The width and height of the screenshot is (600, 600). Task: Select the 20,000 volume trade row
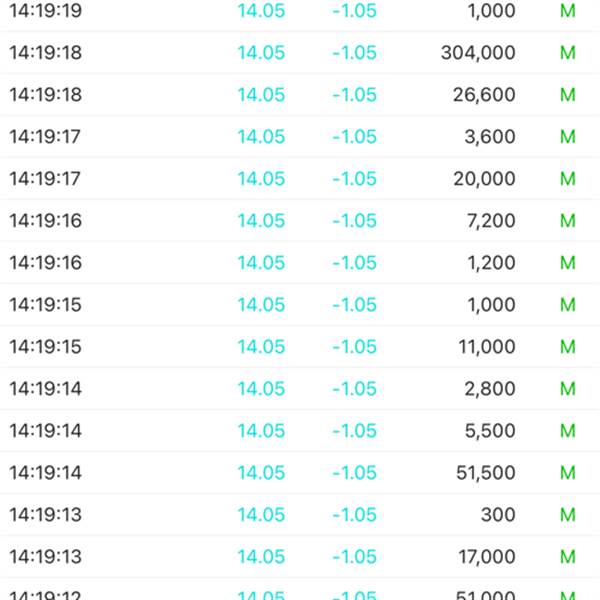coord(300,179)
